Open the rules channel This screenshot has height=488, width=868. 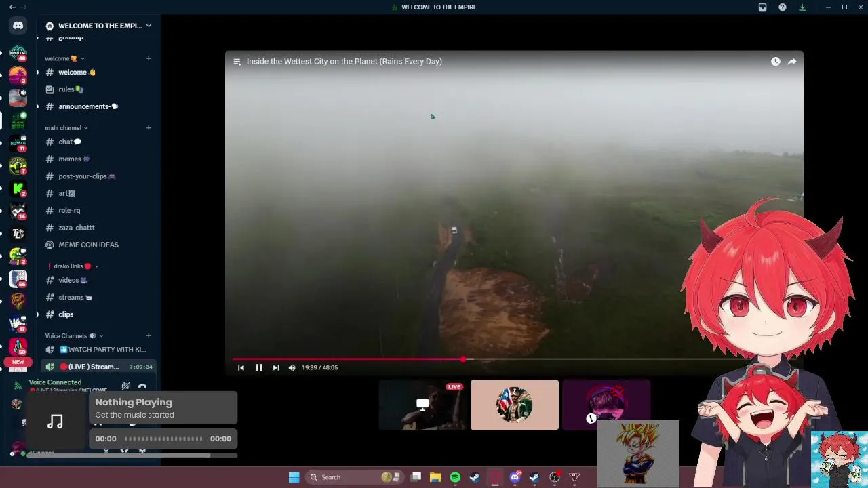pos(98,89)
